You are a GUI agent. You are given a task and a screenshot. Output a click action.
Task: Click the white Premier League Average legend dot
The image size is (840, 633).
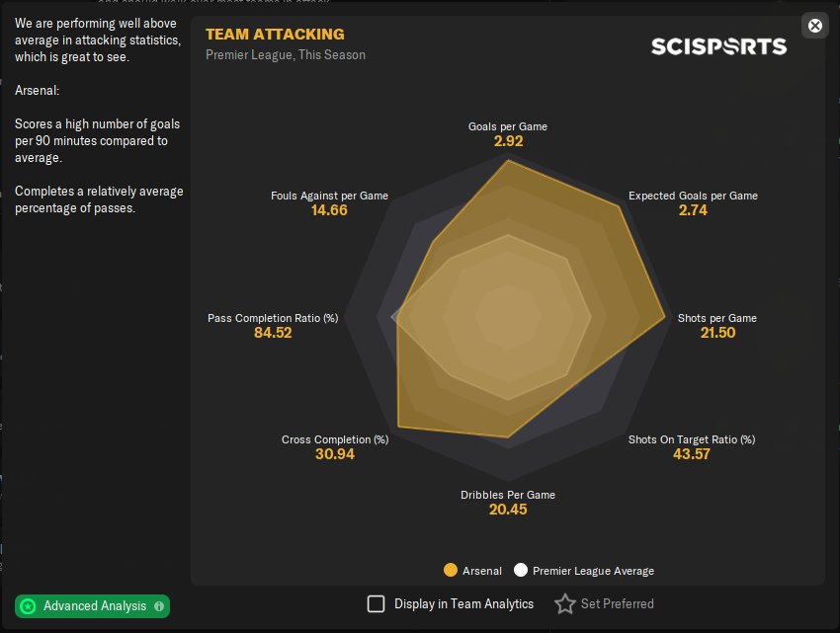(520, 570)
